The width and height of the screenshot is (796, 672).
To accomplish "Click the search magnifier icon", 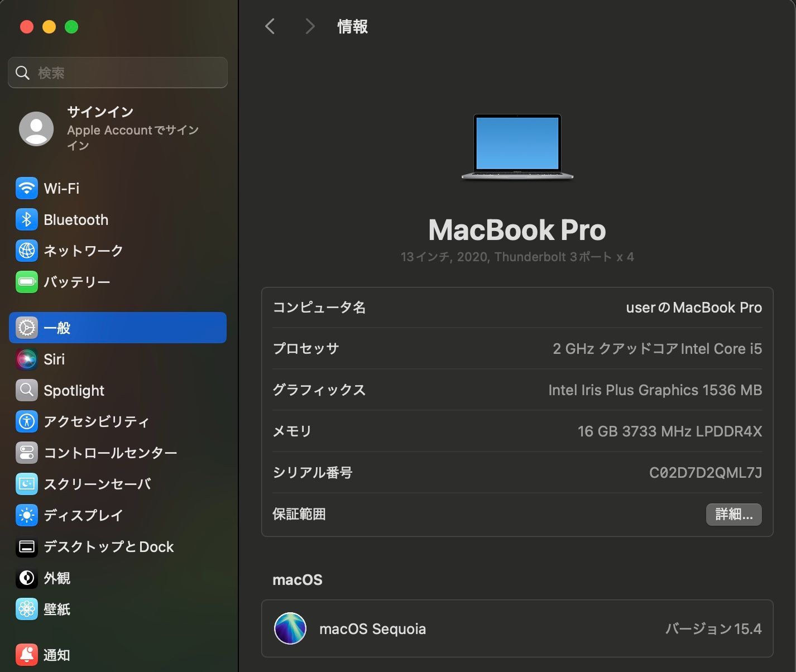I will 22,73.
